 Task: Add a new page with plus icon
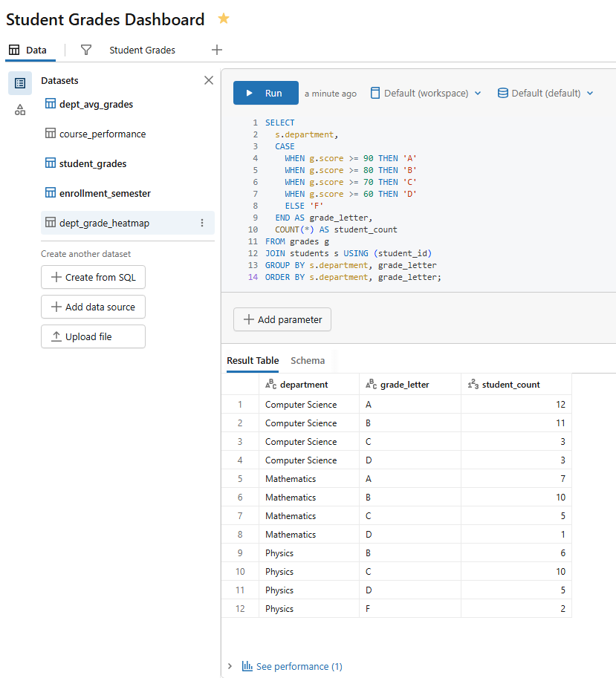click(217, 50)
